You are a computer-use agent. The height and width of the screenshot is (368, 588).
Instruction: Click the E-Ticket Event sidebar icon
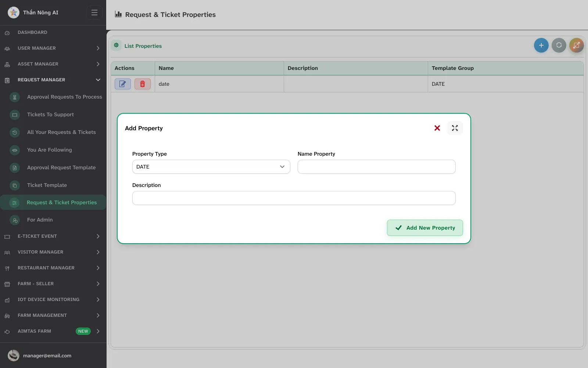pyautogui.click(x=7, y=237)
